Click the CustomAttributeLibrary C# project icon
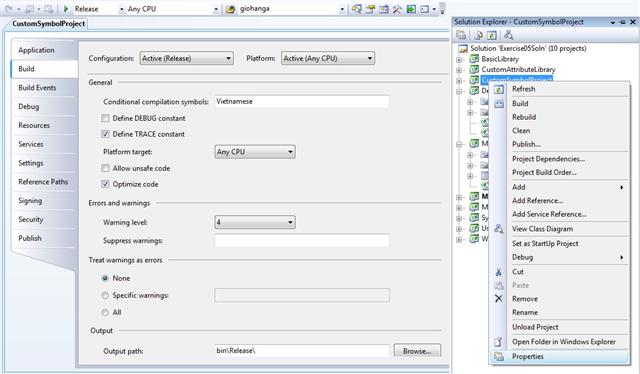 474,69
